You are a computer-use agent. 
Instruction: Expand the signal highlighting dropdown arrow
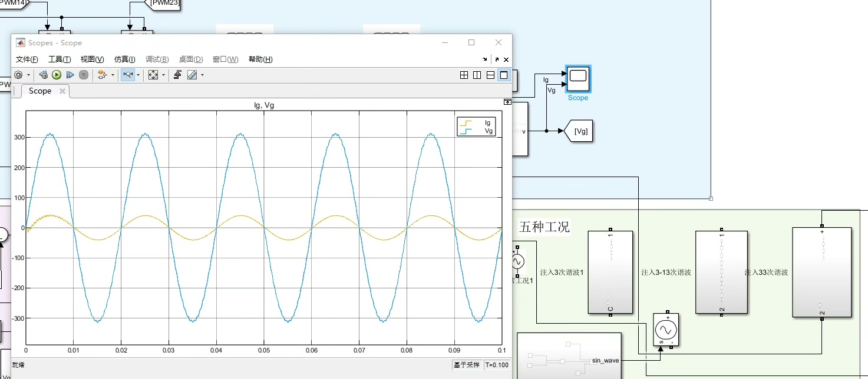click(113, 75)
